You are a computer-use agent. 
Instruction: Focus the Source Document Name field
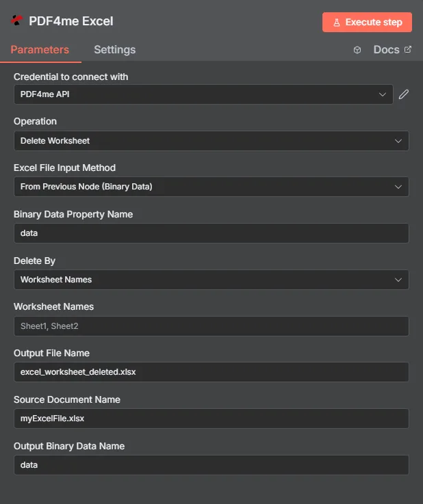click(211, 419)
